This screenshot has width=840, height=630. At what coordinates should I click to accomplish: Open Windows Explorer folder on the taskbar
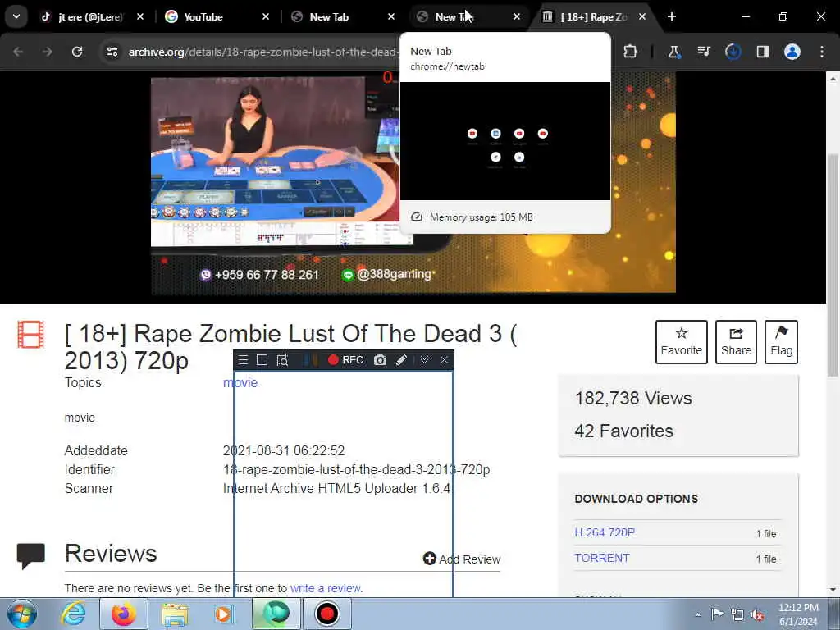point(175,614)
